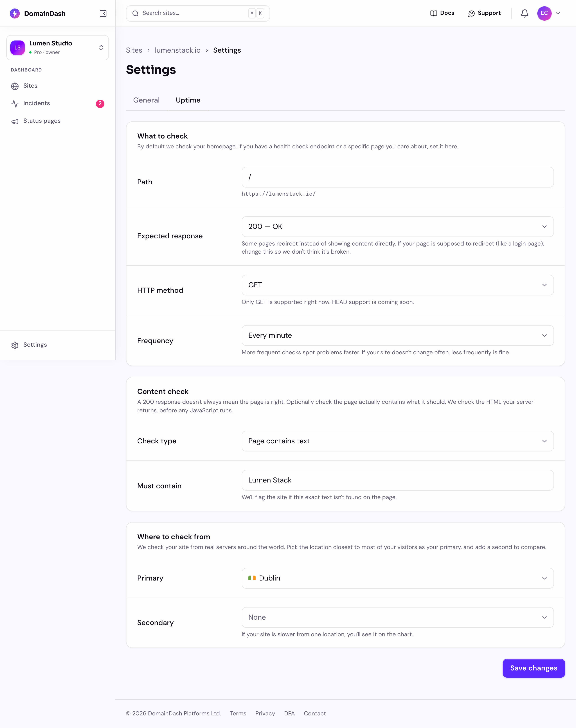The height and width of the screenshot is (728, 576).
Task: Click the Incidents badge showing 2
Action: (x=100, y=103)
